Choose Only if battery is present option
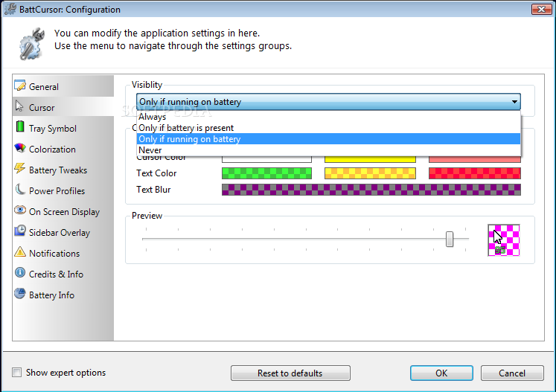The width and height of the screenshot is (556, 392). pyautogui.click(x=328, y=128)
